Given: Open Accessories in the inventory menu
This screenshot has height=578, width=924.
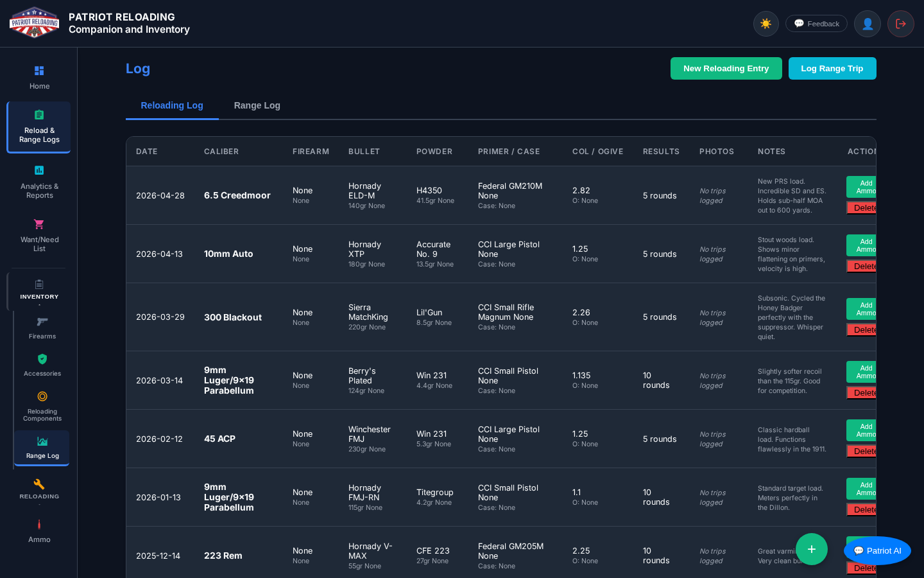Looking at the screenshot, I should [42, 365].
